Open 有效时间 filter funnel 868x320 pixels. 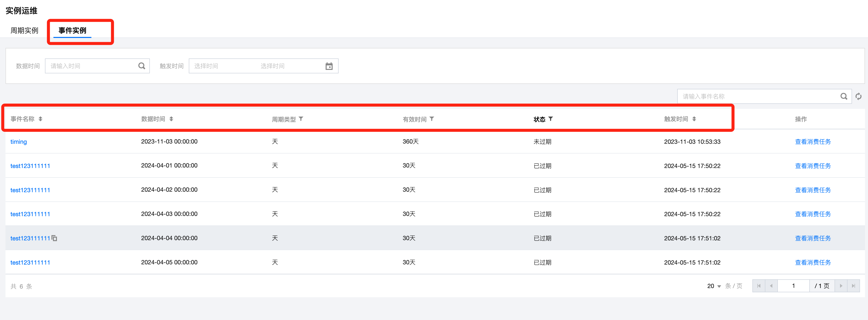(432, 119)
